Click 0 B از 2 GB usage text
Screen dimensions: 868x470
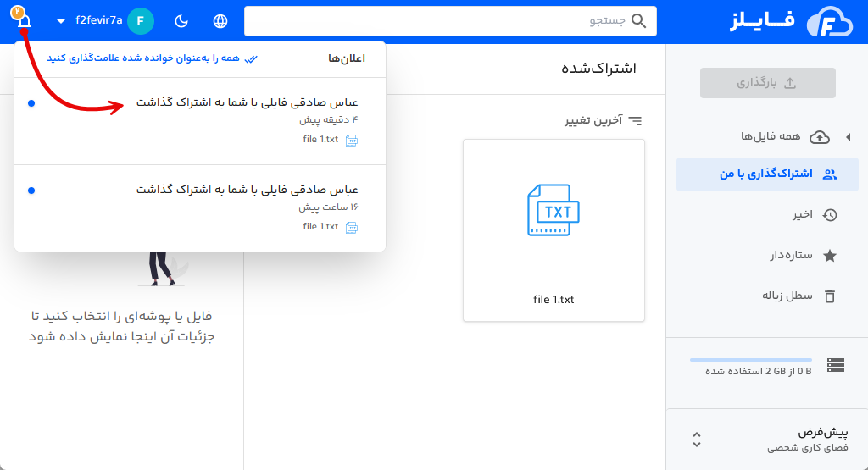(x=759, y=371)
